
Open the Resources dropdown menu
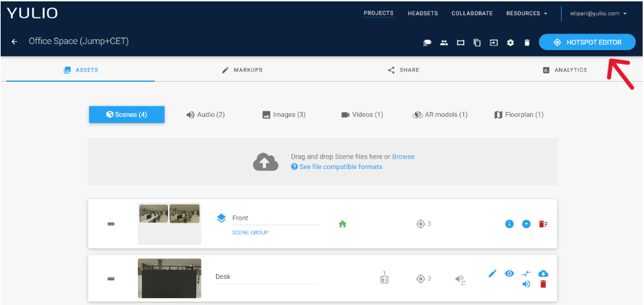pos(526,13)
